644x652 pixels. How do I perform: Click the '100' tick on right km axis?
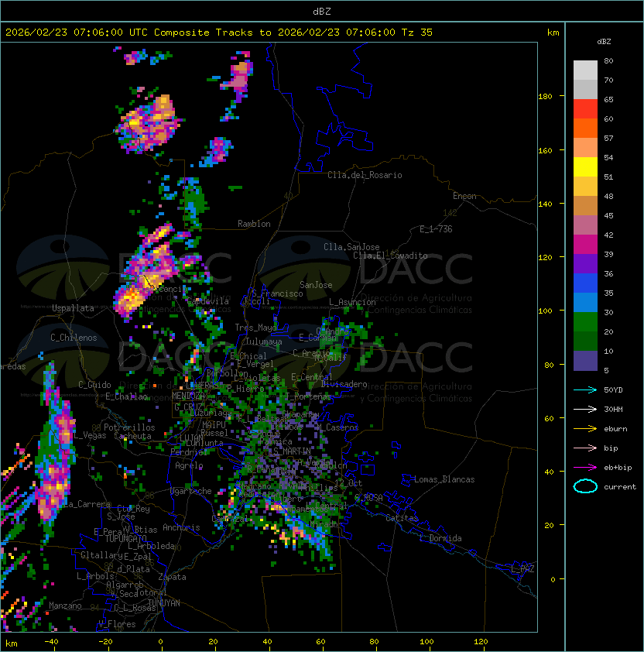click(545, 311)
